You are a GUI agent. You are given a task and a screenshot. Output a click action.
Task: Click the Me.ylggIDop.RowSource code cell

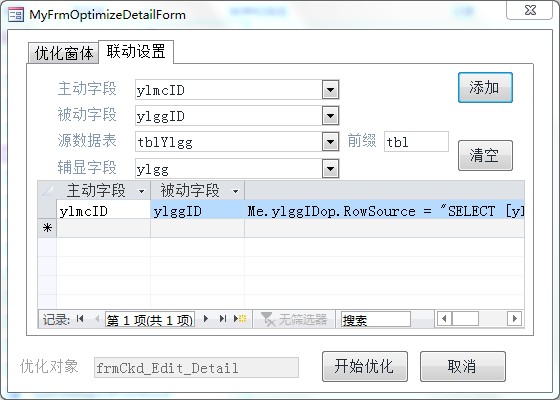(x=385, y=210)
